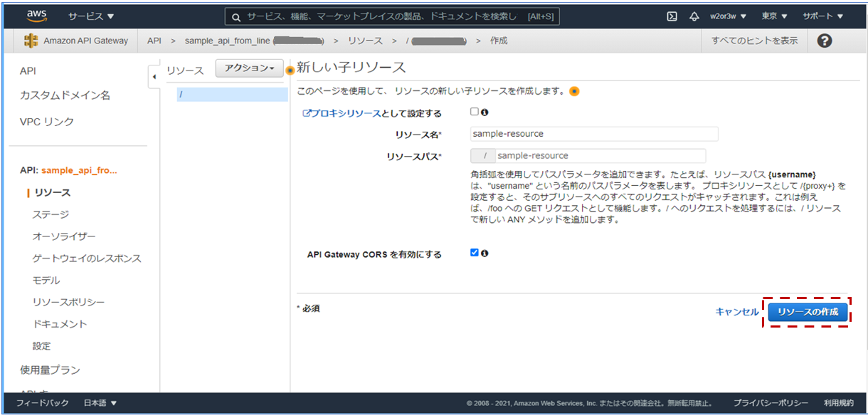The height and width of the screenshot is (418, 868).
Task: Click the キャンセル link
Action: [736, 310]
